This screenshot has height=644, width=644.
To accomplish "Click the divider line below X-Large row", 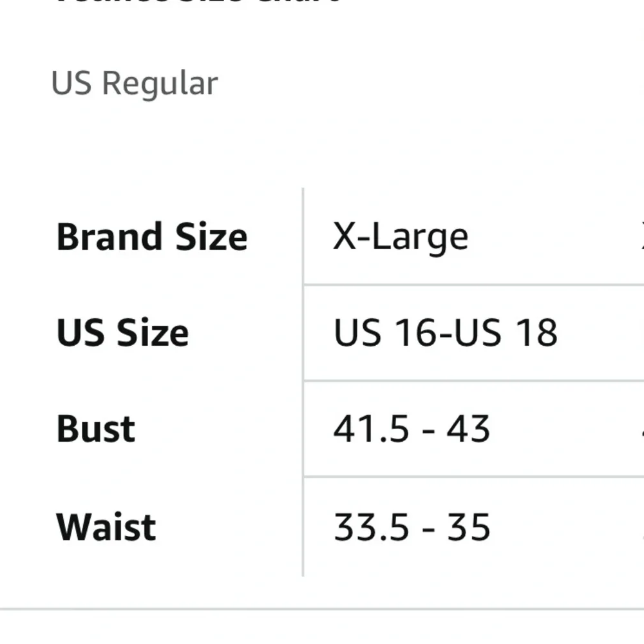I will click(x=473, y=284).
